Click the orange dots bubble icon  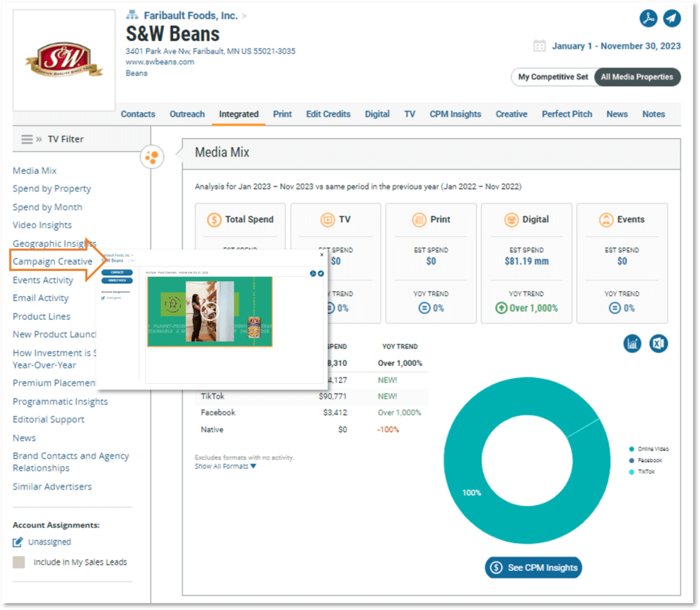click(x=152, y=157)
